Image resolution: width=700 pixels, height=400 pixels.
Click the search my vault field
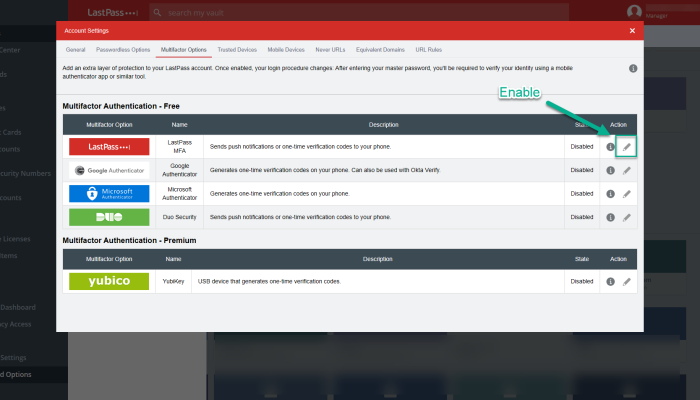(359, 12)
